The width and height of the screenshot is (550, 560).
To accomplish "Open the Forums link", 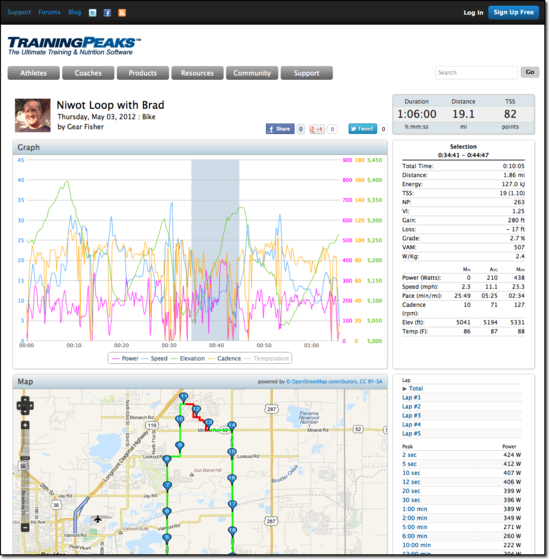I will click(49, 12).
